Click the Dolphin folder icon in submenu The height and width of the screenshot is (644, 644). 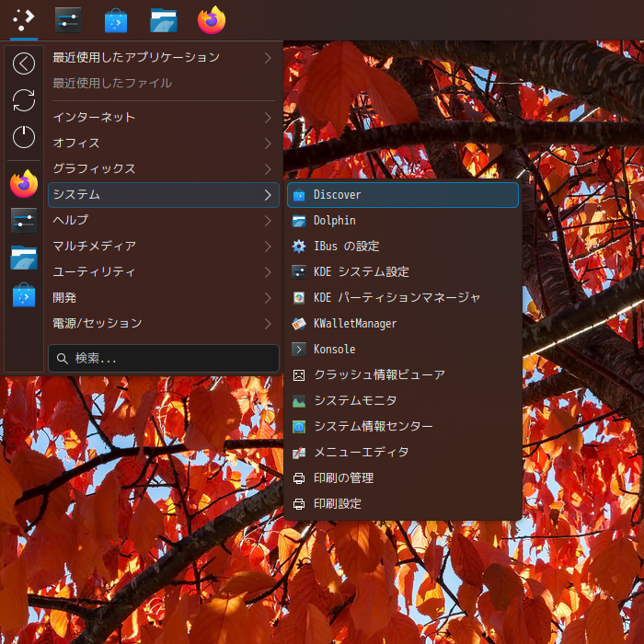point(299,221)
